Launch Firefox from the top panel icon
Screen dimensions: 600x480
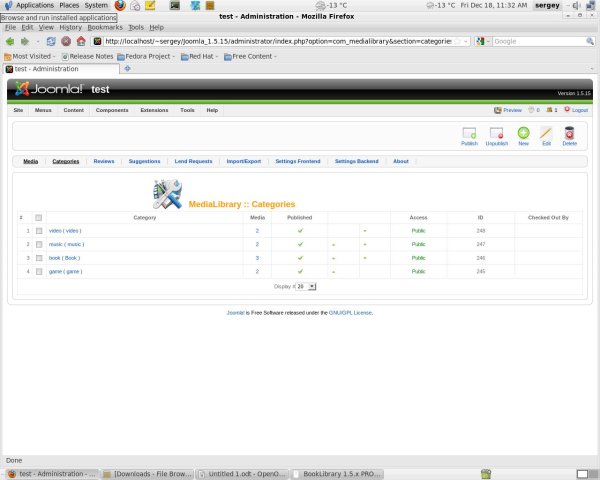[x=120, y=5]
